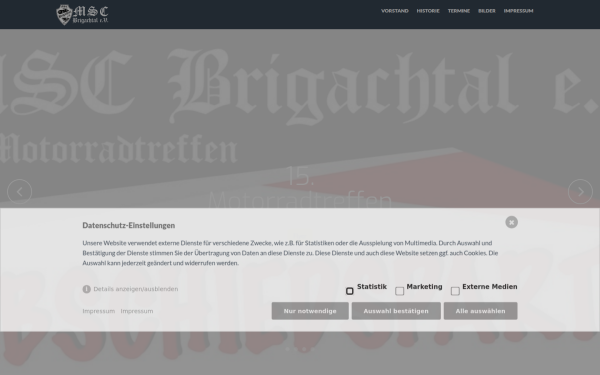This screenshot has height=375, width=600.
Task: Open the Termine menu item
Action: 459,11
